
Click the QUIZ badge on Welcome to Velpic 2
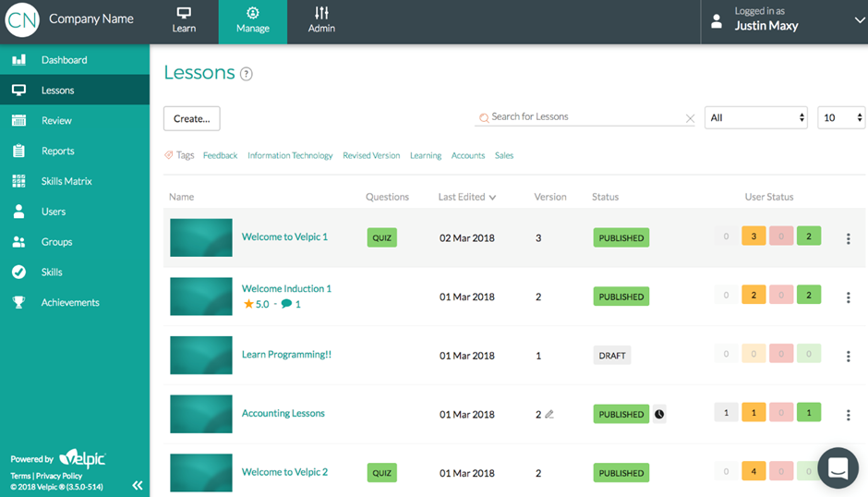pyautogui.click(x=382, y=473)
